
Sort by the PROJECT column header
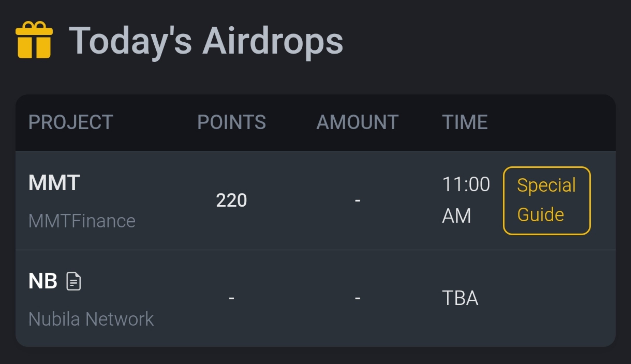click(x=71, y=122)
